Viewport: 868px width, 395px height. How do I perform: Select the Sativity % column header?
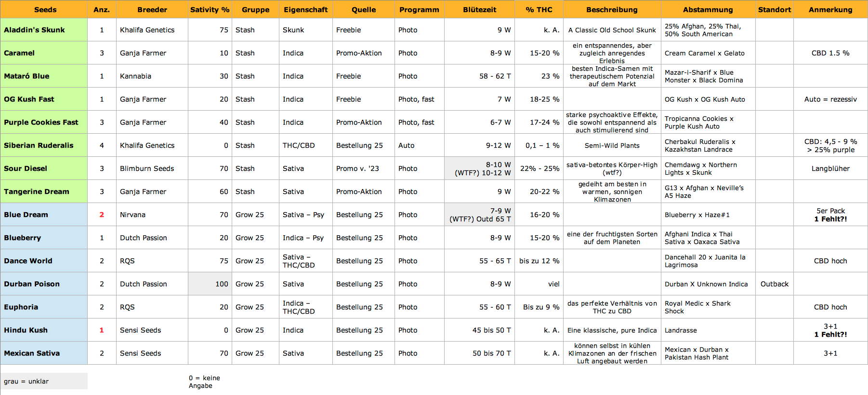[210, 10]
